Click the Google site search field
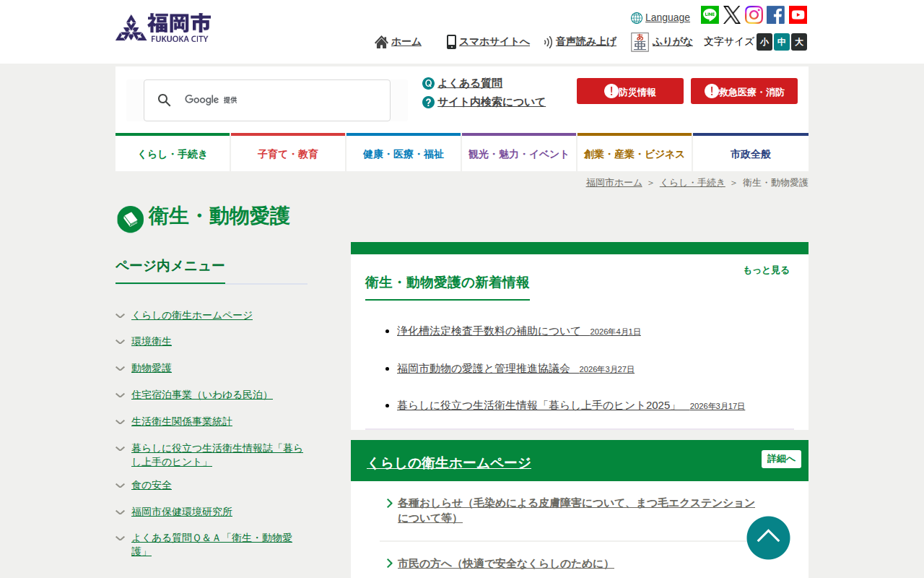This screenshot has height=578, width=924. pyautogui.click(x=267, y=100)
